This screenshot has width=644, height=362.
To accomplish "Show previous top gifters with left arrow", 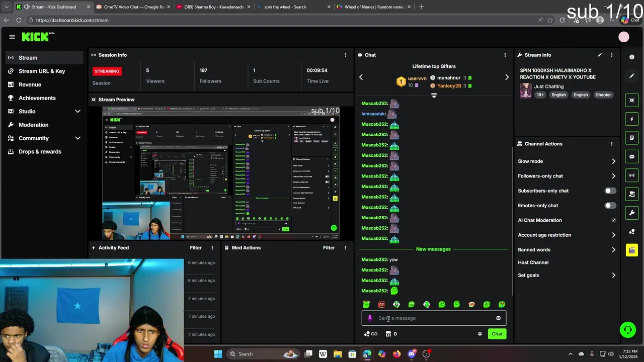I will point(361,77).
